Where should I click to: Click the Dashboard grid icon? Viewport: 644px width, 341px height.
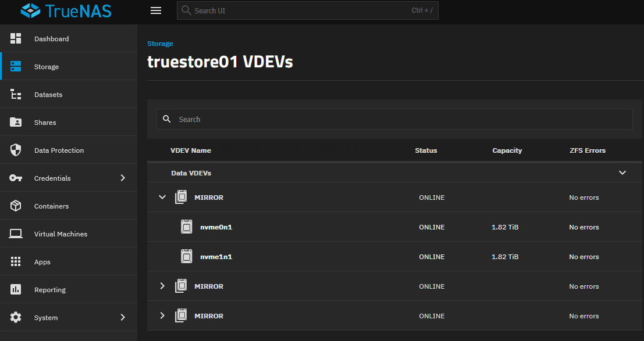[x=16, y=38]
